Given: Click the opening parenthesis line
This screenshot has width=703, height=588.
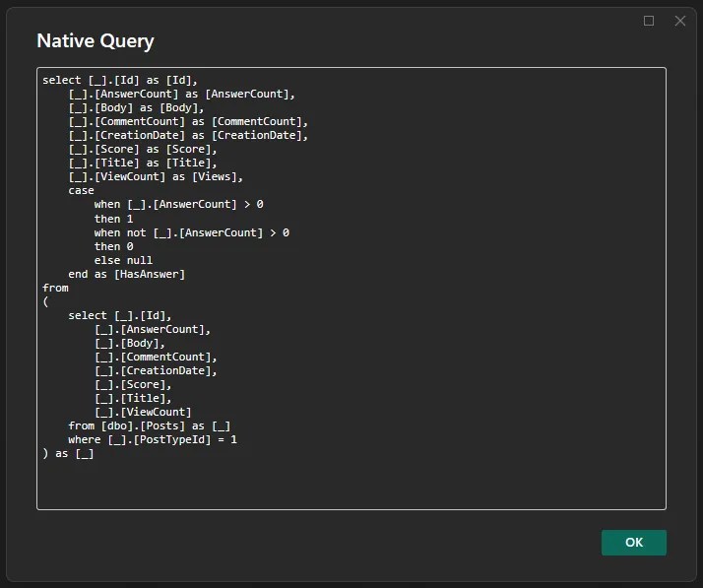Looking at the screenshot, I should (45, 301).
